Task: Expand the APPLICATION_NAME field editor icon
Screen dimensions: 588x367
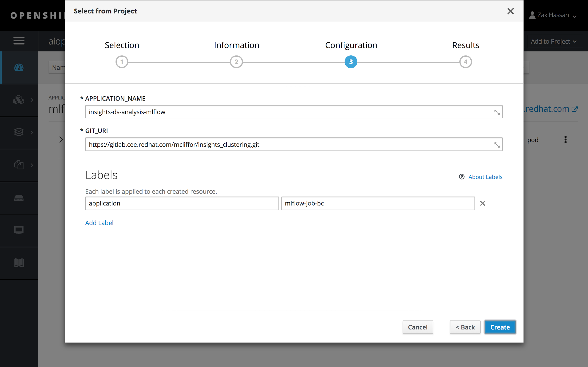Action: [x=497, y=112]
